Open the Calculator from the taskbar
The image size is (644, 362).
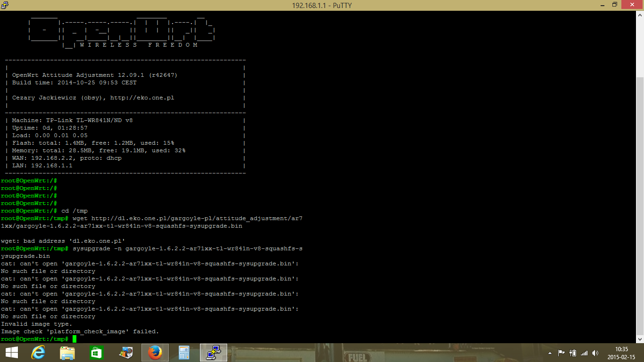pos(184,353)
